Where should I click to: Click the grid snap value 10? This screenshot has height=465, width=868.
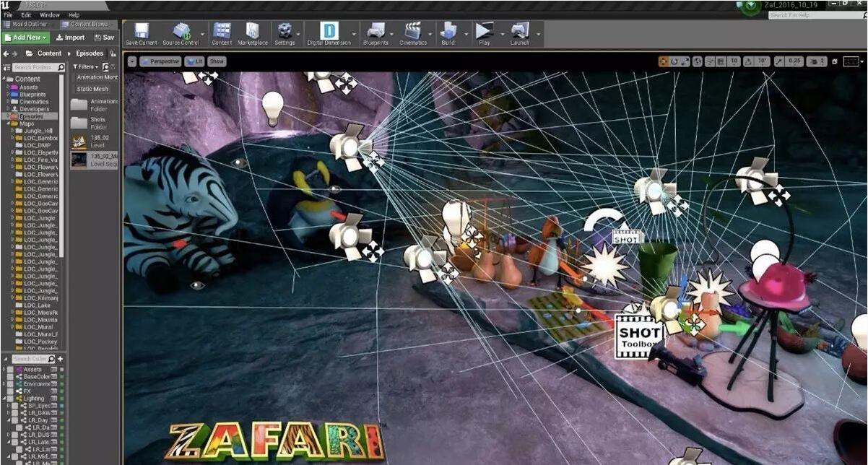(734, 61)
